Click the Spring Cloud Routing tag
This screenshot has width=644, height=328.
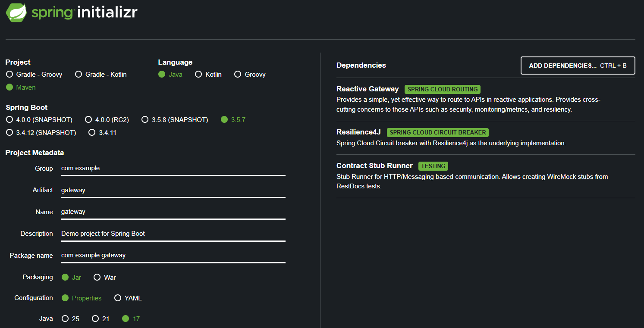443,90
